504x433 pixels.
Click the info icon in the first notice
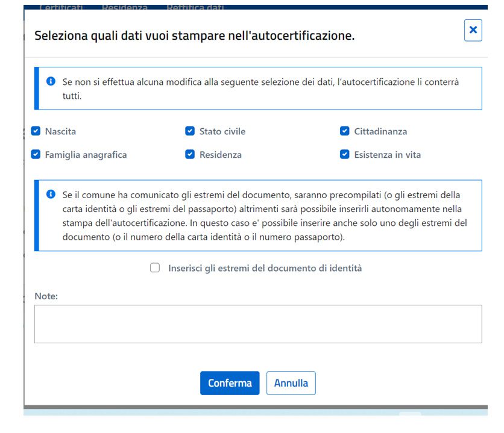[x=51, y=81]
